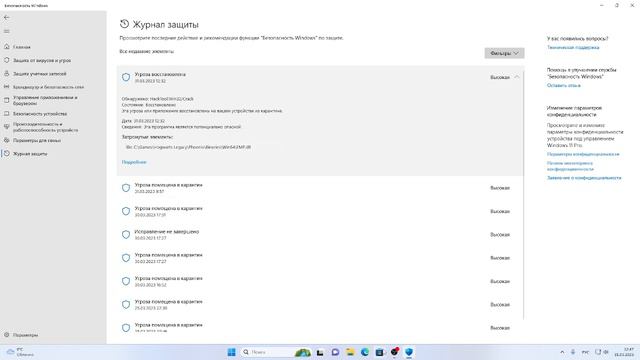Click the account protection person icon

pyautogui.click(x=7, y=73)
